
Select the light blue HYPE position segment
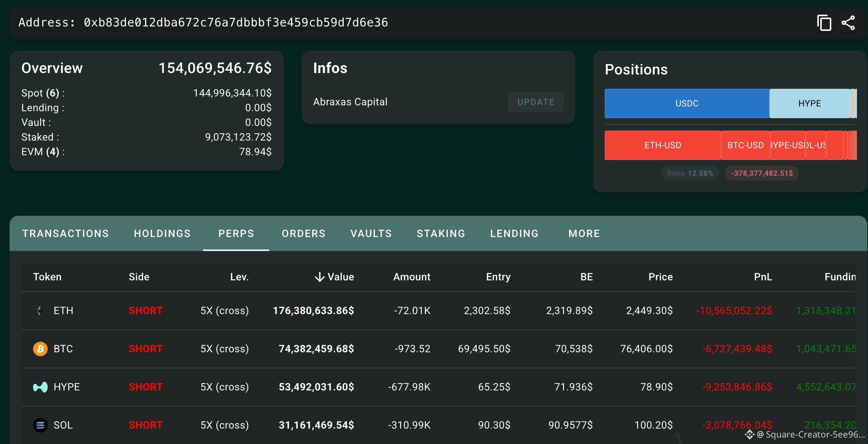click(810, 103)
